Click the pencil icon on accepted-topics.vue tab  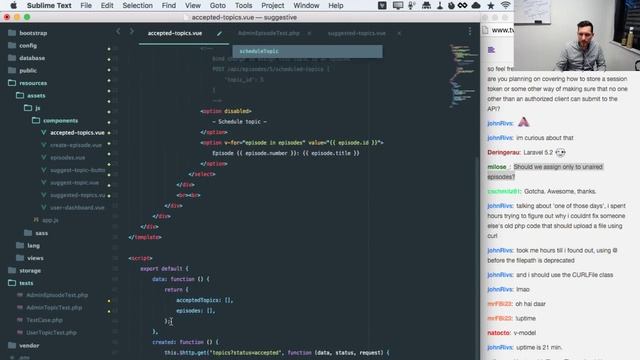pyautogui.click(x=219, y=33)
